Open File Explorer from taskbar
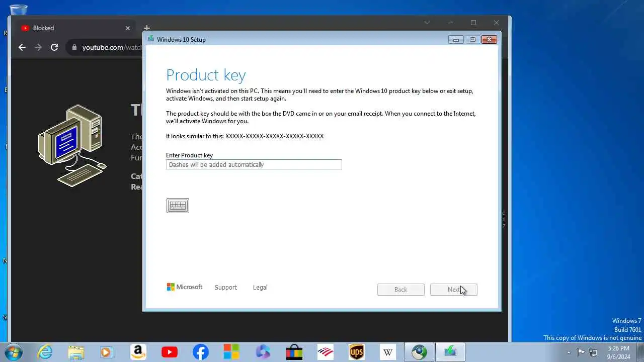This screenshot has width=644, height=362. point(76,352)
